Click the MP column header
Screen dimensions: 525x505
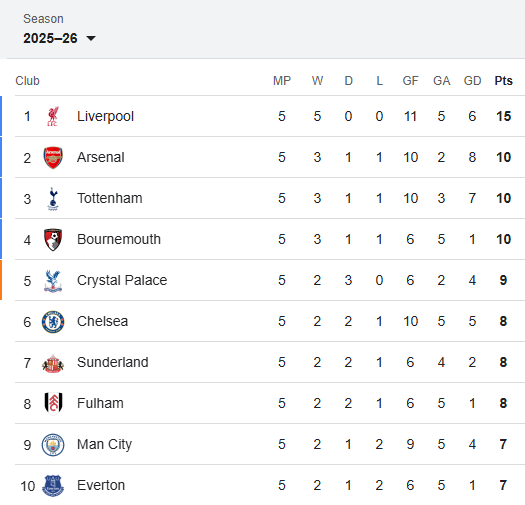[282, 81]
